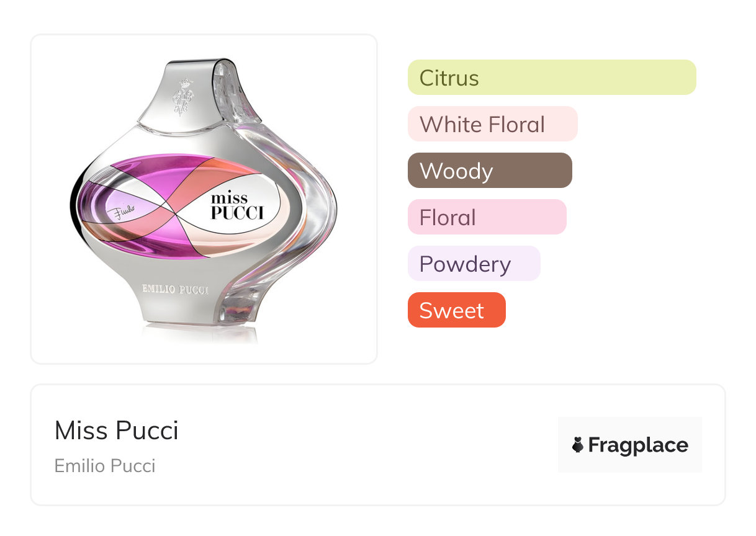The image size is (756, 536).
Task: Click empty space in the title info card
Action: [x=372, y=447]
